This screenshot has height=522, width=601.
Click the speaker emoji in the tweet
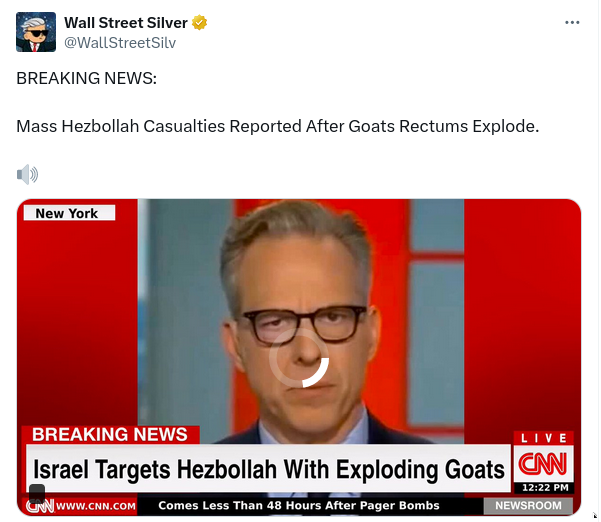tap(27, 174)
